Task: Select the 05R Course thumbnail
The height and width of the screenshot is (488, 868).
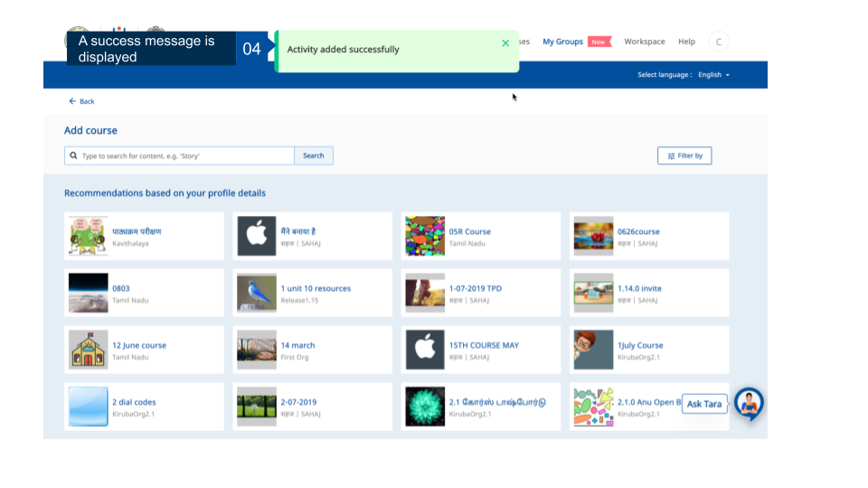Action: click(x=425, y=236)
